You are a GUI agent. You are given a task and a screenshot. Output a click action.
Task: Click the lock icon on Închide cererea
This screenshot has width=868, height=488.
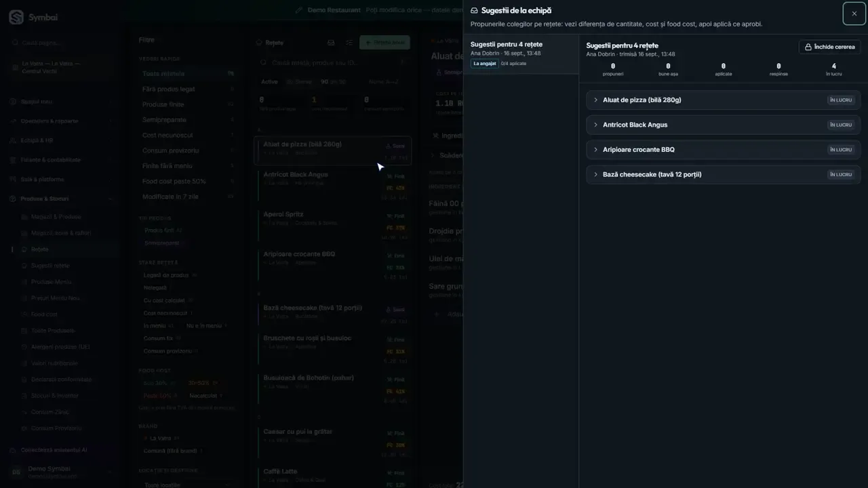point(808,47)
